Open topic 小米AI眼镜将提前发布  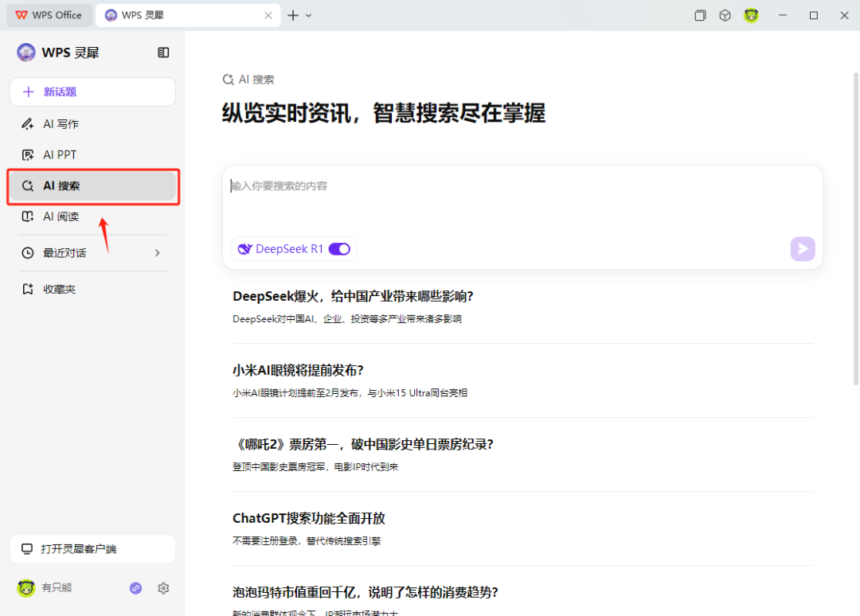[x=298, y=371]
